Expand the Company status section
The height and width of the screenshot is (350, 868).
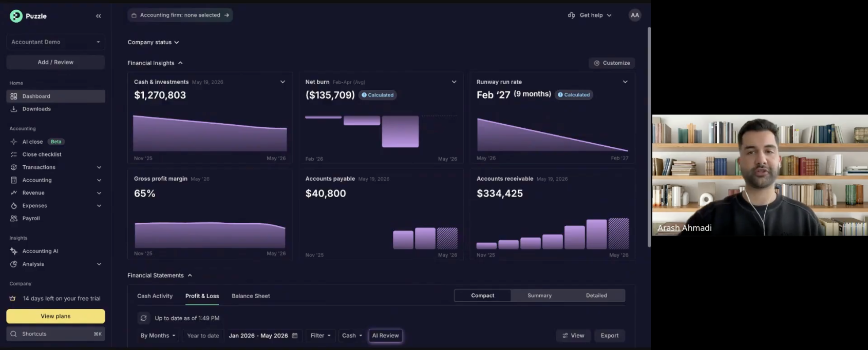coord(153,42)
